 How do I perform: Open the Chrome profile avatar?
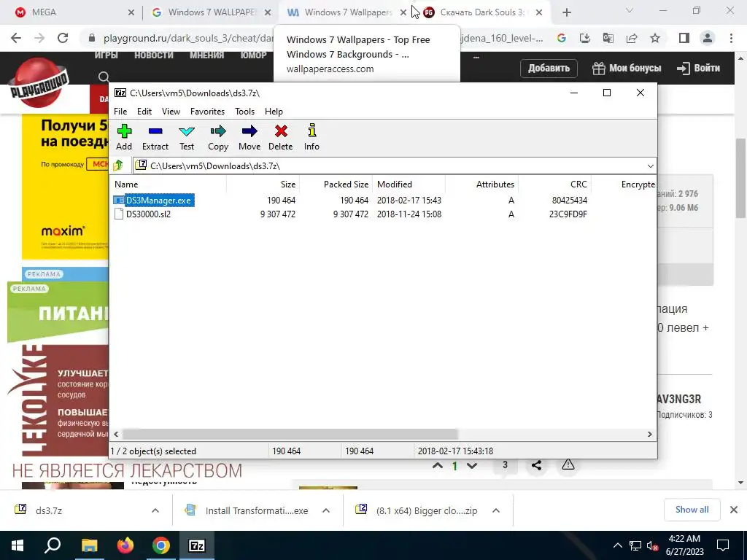[708, 38]
